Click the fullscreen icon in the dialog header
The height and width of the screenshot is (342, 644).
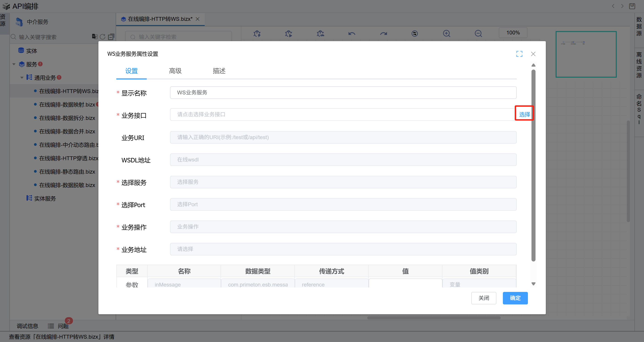click(519, 54)
